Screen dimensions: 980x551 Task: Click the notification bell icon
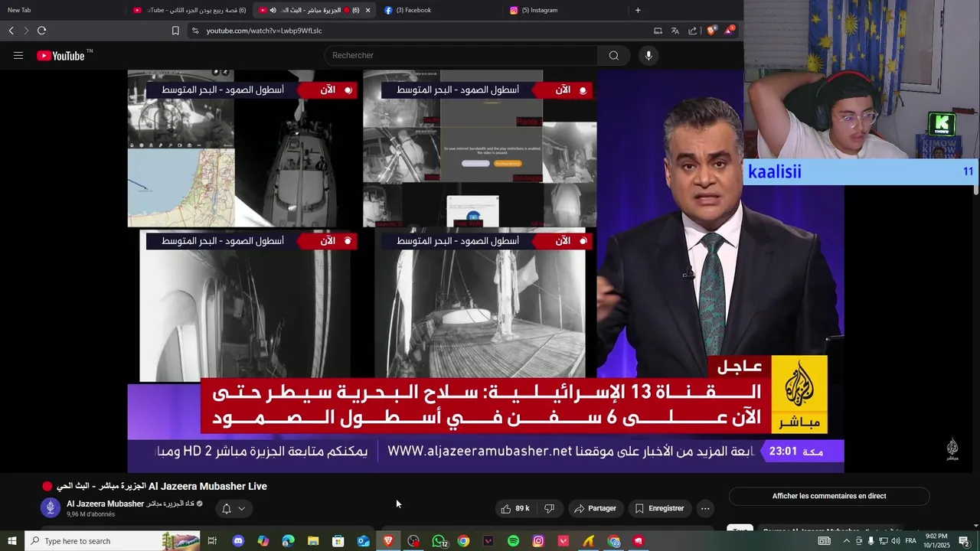[x=227, y=508]
